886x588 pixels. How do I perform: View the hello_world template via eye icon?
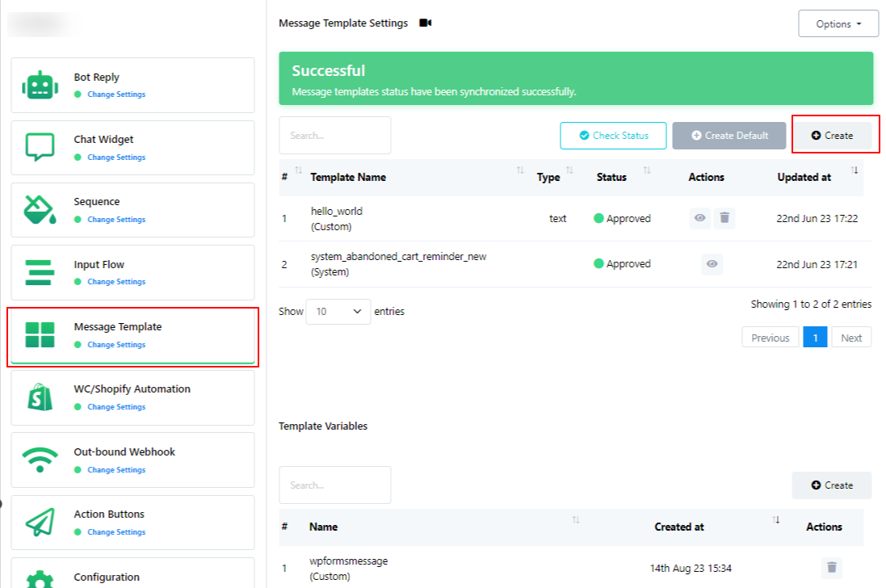[699, 218]
